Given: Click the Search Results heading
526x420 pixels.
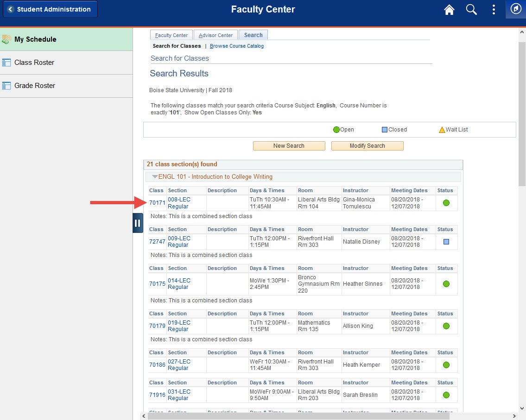Looking at the screenshot, I should (179, 74).
